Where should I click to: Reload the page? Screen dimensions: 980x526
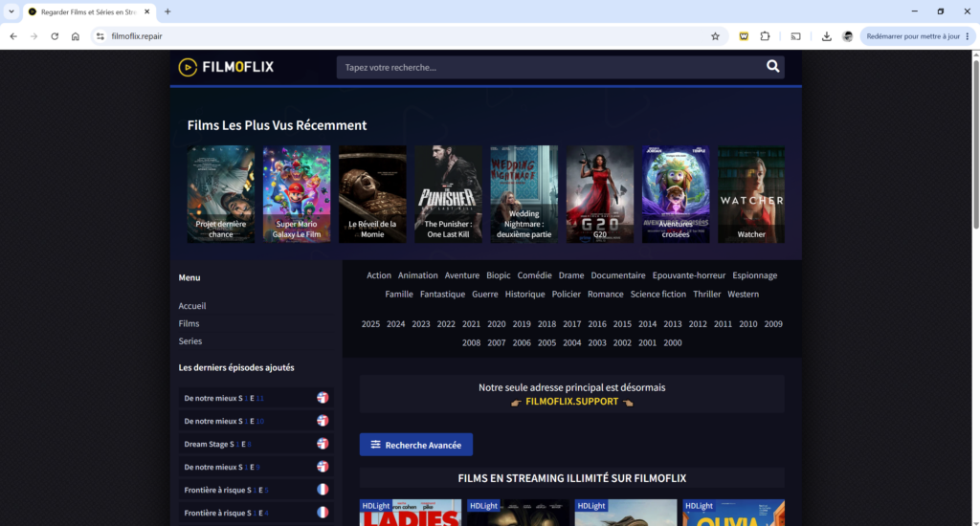tap(55, 36)
